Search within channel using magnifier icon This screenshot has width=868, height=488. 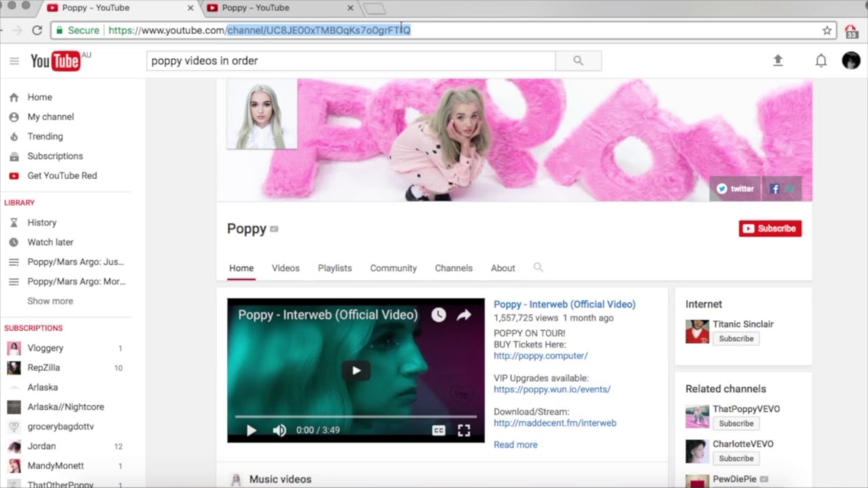[538, 268]
